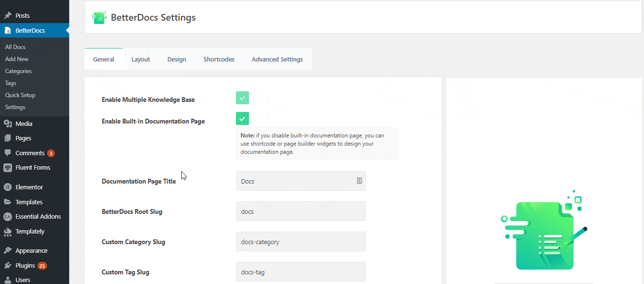This screenshot has height=284, width=644.
Task: Click the 'Enable Built-in Documentation Page' label
Action: click(x=153, y=122)
